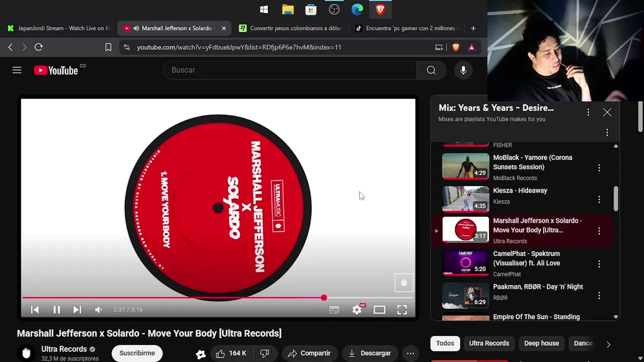The image size is (644, 362).
Task: Play Kiesza Hideaway thumbnail
Action: coord(465,199)
